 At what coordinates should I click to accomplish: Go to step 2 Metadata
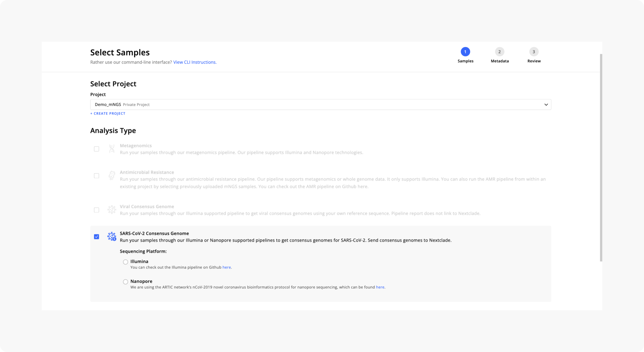(x=500, y=55)
